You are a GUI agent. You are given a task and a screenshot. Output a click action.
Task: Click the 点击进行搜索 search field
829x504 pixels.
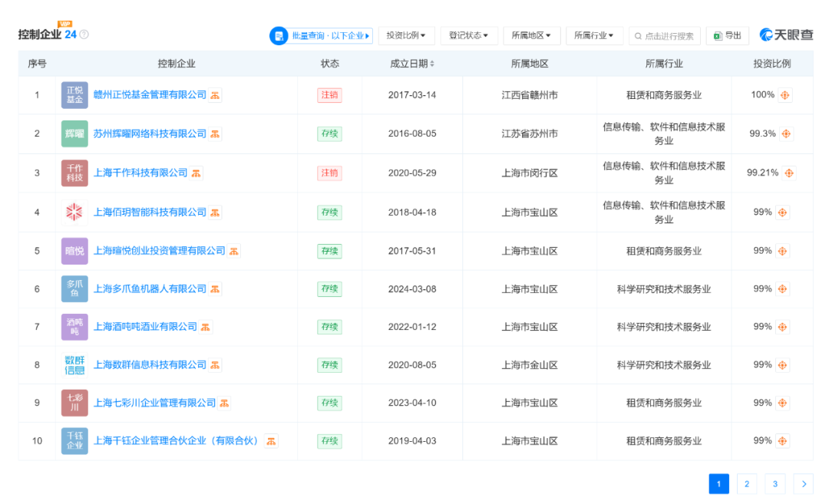tap(664, 36)
